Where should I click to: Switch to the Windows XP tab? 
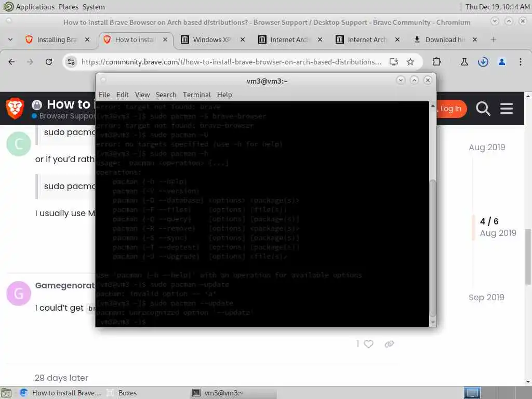[x=212, y=39]
